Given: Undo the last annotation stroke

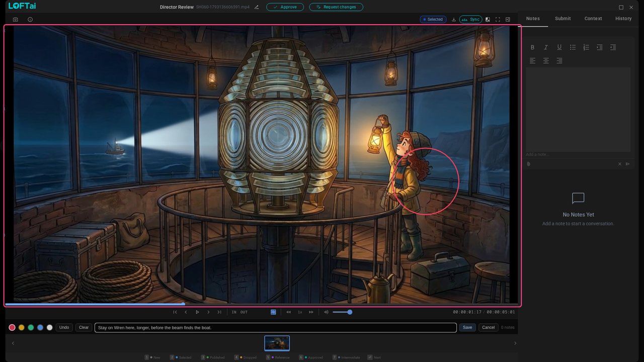Looking at the screenshot, I should point(64,327).
